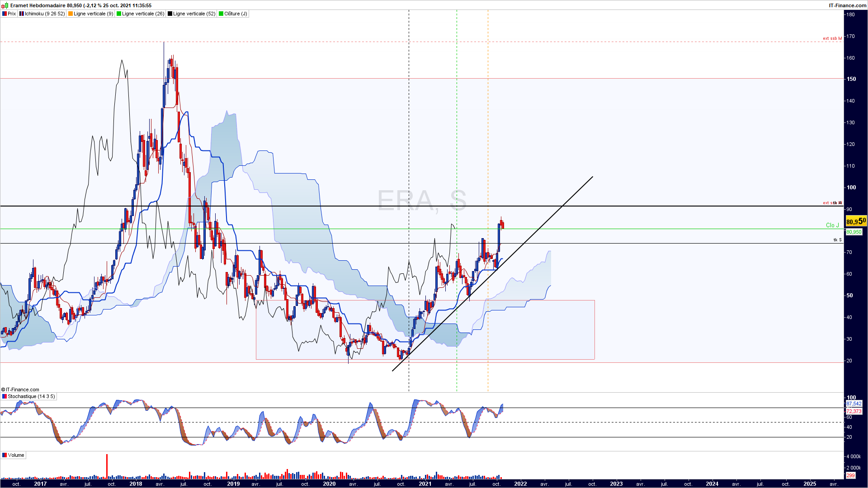Click the black Ligne verticale (52) icon
This screenshot has width=868, height=488.
[170, 14]
